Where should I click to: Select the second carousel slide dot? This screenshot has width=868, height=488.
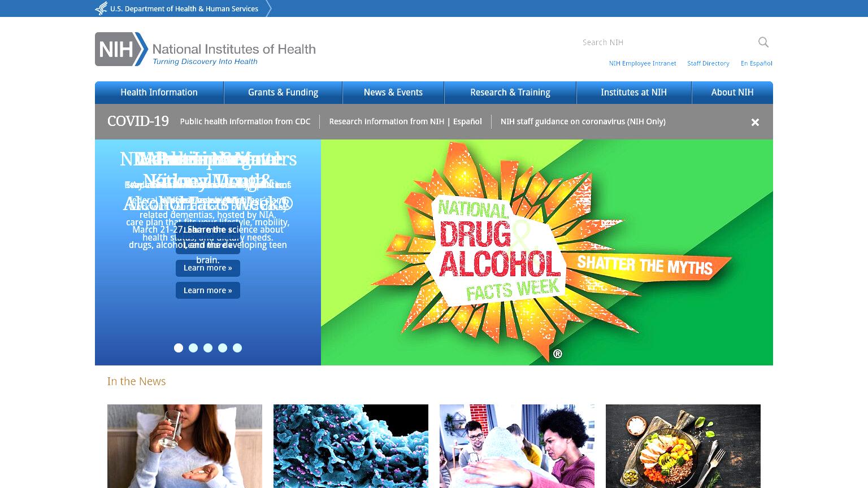[x=193, y=348]
